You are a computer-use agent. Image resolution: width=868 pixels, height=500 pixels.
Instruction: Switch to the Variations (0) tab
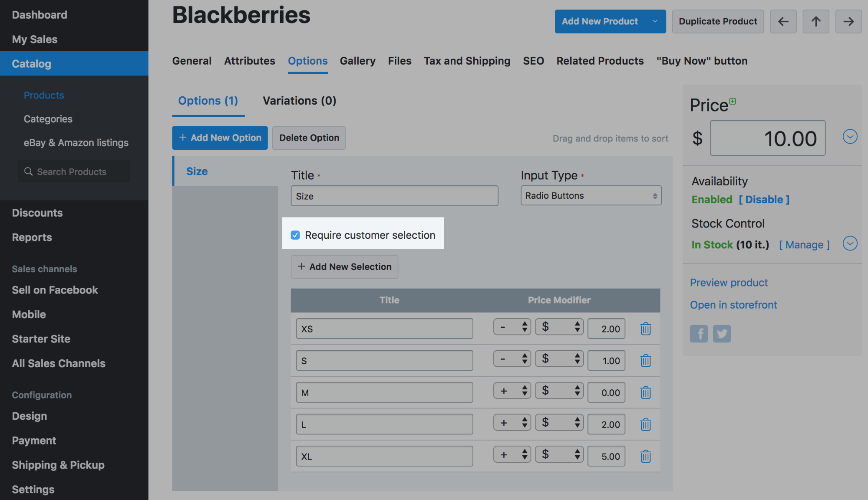pos(299,101)
